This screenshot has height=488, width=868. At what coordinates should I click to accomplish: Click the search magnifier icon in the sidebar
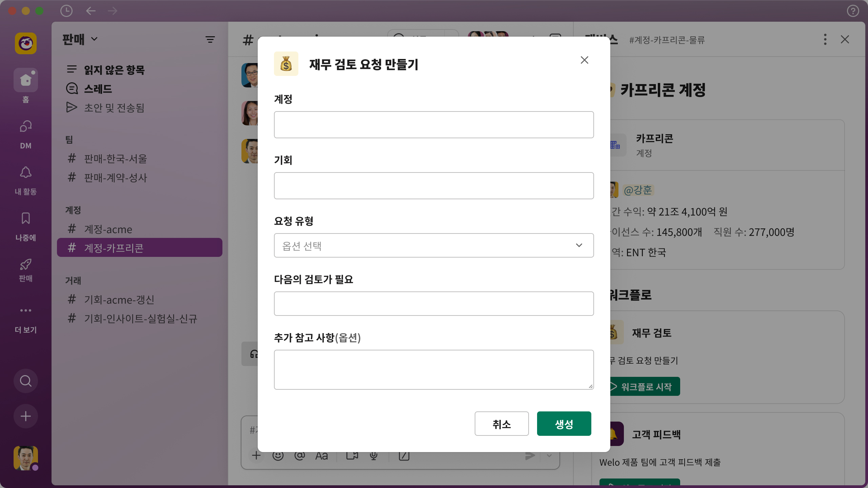(x=25, y=381)
